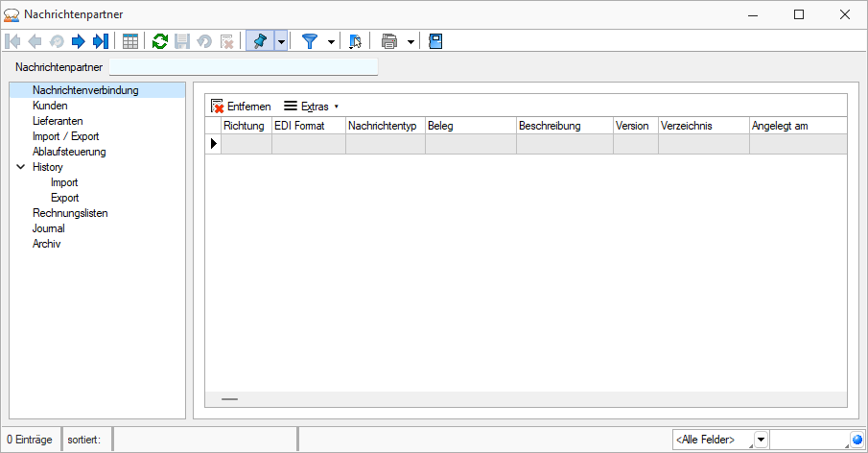Toggle the blue pushpin button
The width and height of the screenshot is (868, 453).
tap(260, 41)
